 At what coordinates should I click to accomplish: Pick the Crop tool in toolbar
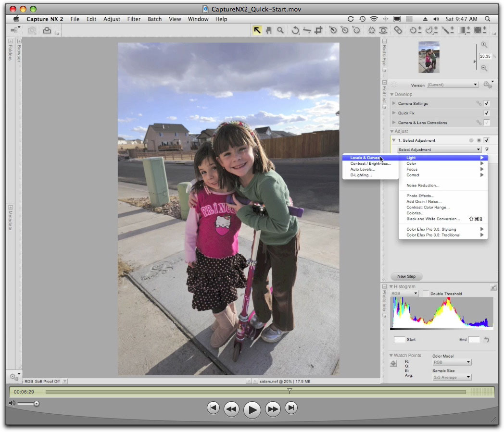(318, 30)
